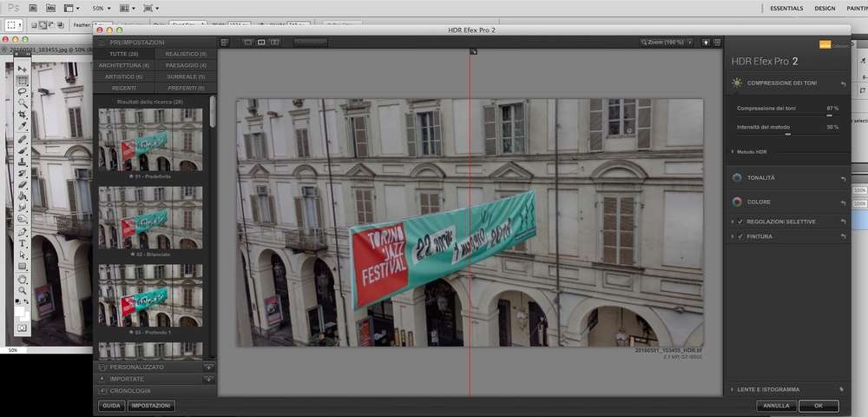Reset Compressione dei toni with undo arrow
The width and height of the screenshot is (868, 417).
coord(843,84)
